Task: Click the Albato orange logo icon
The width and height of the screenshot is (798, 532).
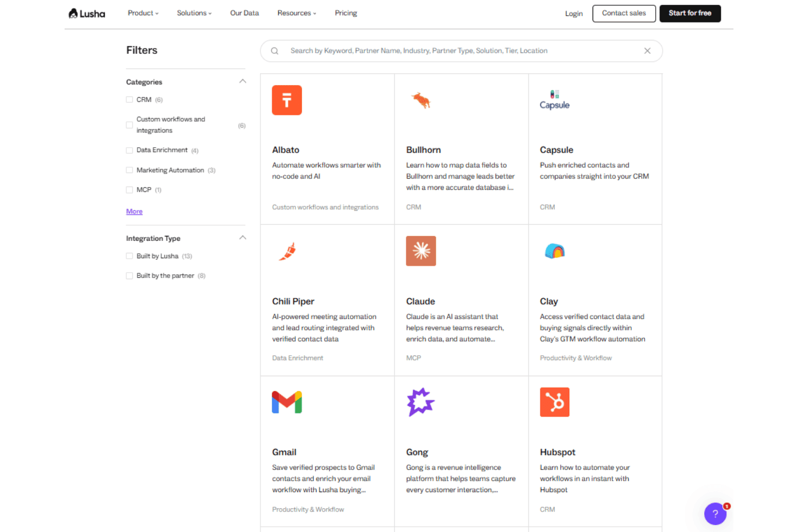Action: pyautogui.click(x=287, y=100)
